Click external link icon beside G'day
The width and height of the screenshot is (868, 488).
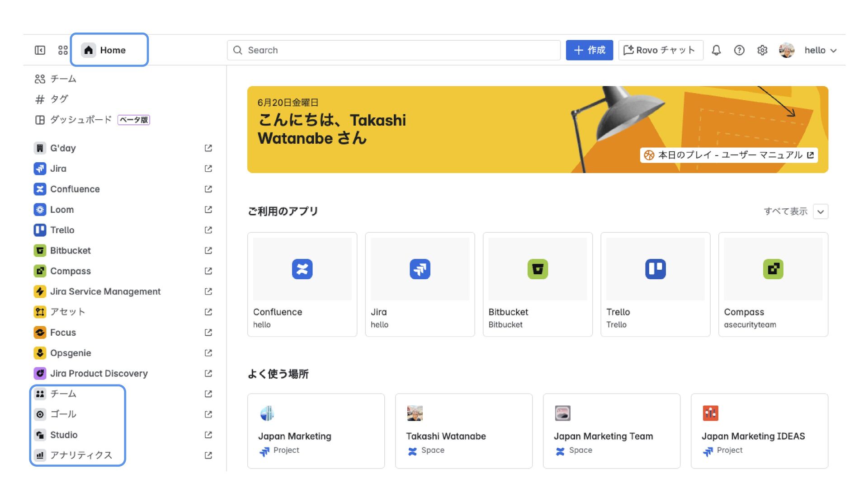tap(208, 148)
